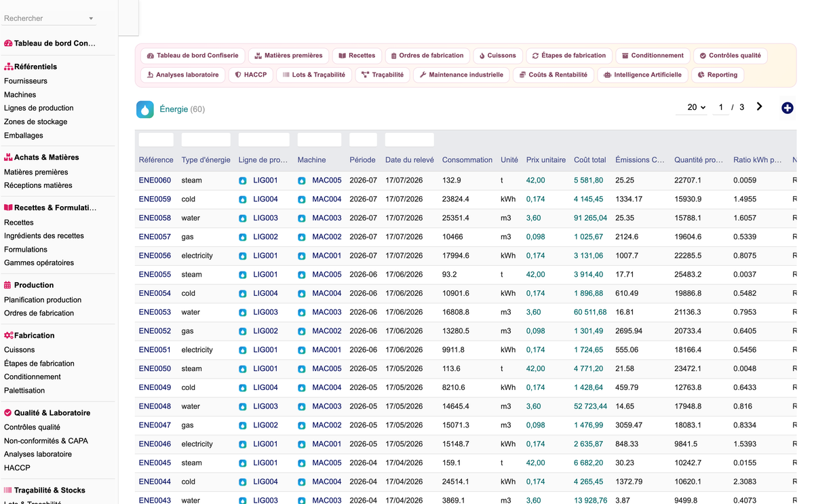Screen dimensions: 814x504
Task: Open HACCP shield shortcut
Action: point(250,75)
